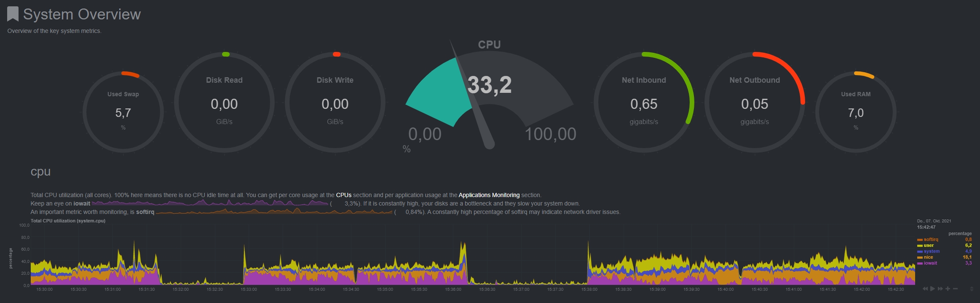Image resolution: width=980 pixels, height=303 pixels.
Task: Click the bookmark icon beside System Overview
Action: (x=13, y=14)
